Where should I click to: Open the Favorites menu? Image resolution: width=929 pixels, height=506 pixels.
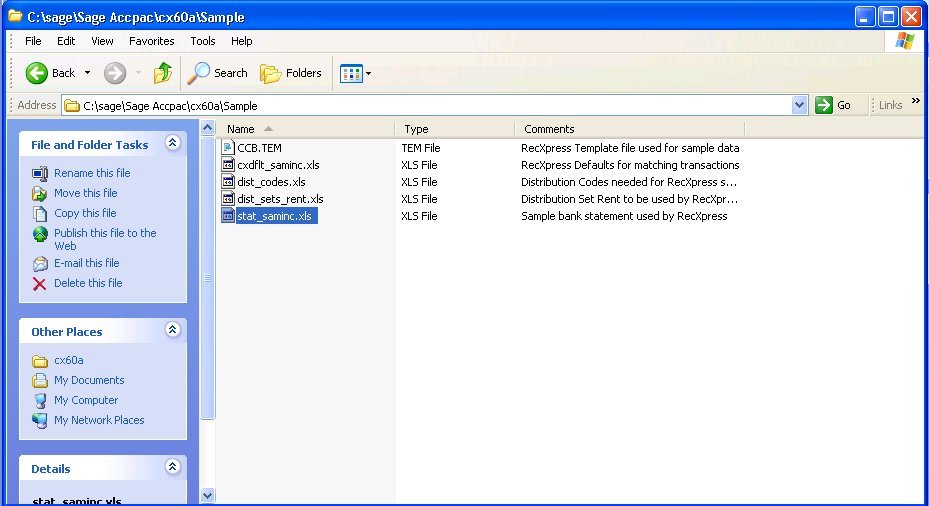151,41
